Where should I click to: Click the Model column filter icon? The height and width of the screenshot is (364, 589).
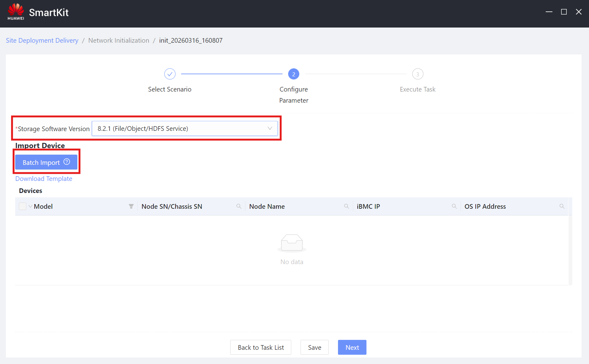tap(131, 206)
